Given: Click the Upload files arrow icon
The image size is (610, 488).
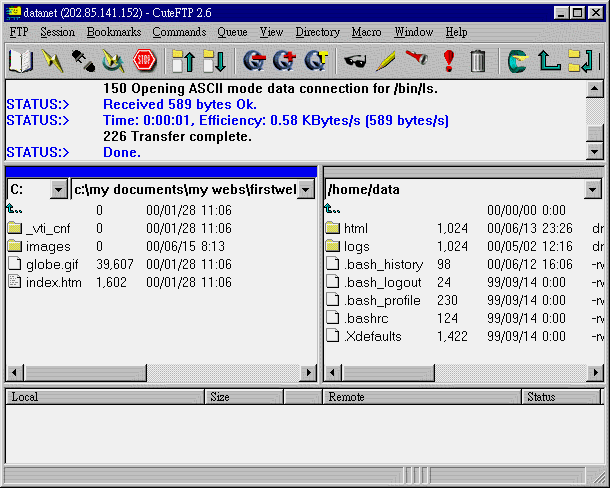Looking at the screenshot, I should pyautogui.click(x=183, y=61).
